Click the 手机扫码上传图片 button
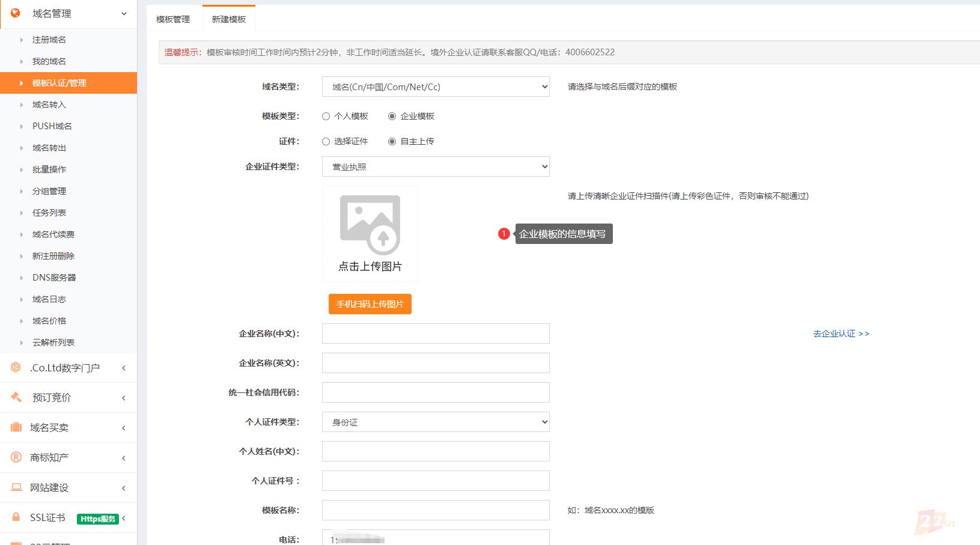Image resolution: width=980 pixels, height=545 pixels. click(x=370, y=304)
